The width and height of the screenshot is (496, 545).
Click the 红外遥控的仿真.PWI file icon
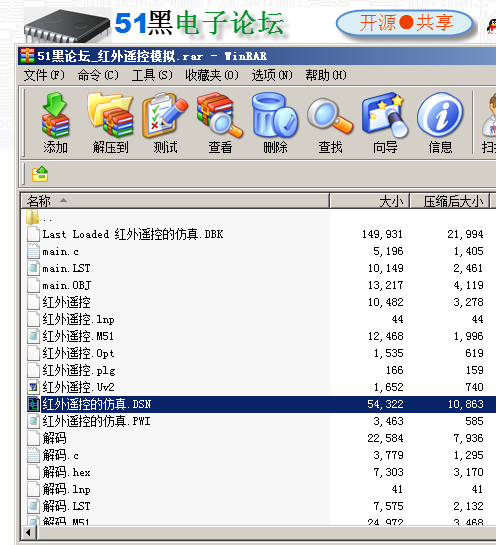pos(33,421)
